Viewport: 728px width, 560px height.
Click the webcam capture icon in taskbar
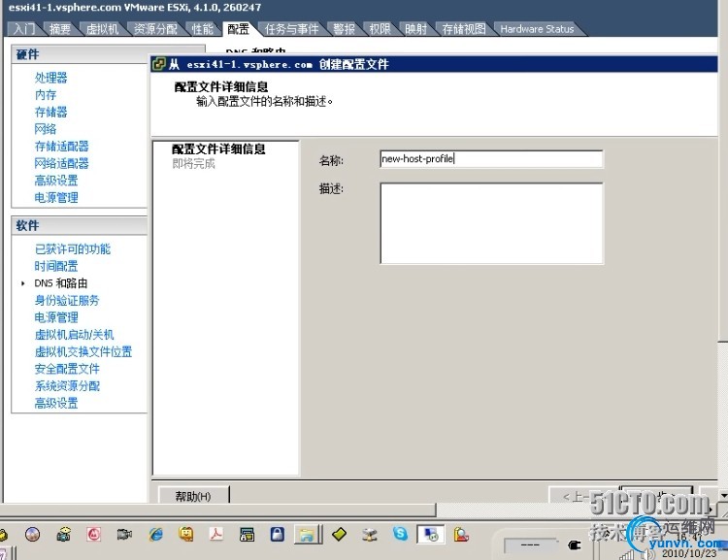pyautogui.click(x=64, y=535)
